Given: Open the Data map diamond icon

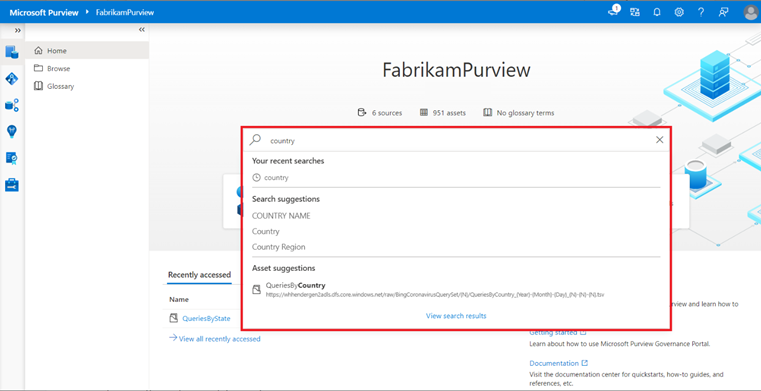Looking at the screenshot, I should tap(12, 79).
